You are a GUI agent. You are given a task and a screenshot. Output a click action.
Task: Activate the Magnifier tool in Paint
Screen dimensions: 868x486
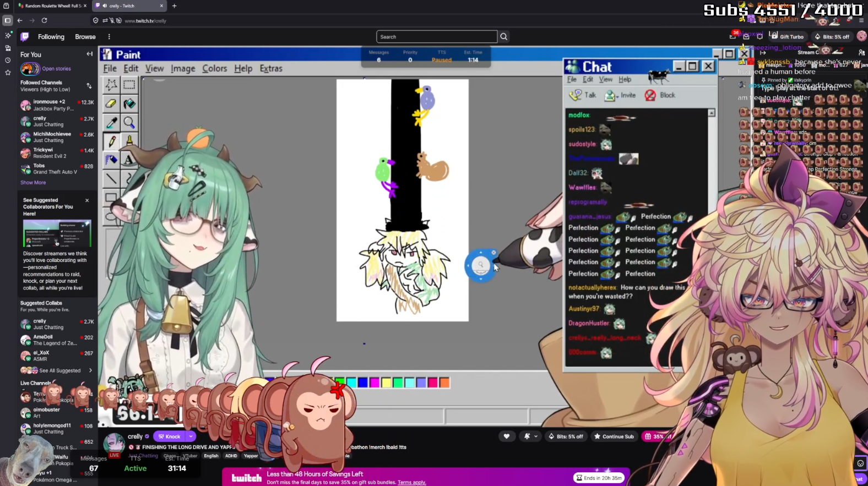(129, 122)
